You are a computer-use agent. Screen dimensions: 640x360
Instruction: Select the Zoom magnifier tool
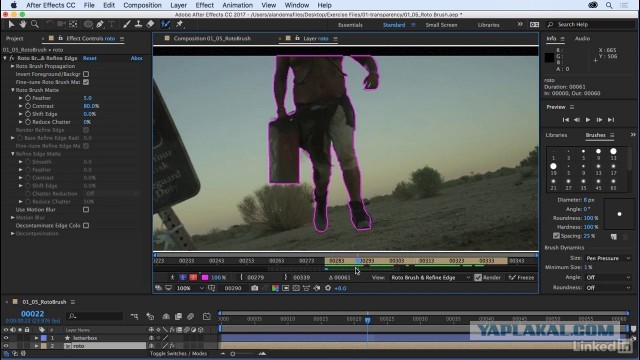click(x=35, y=24)
